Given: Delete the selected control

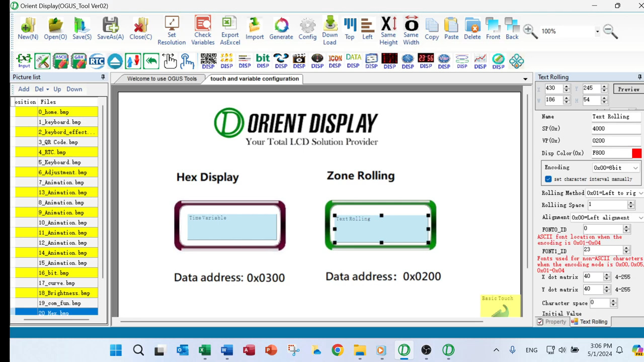Looking at the screenshot, I should (x=472, y=29).
